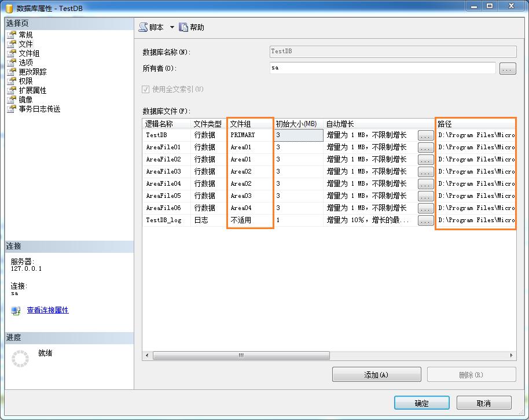Click the database cylinder icon in title bar

point(9,9)
